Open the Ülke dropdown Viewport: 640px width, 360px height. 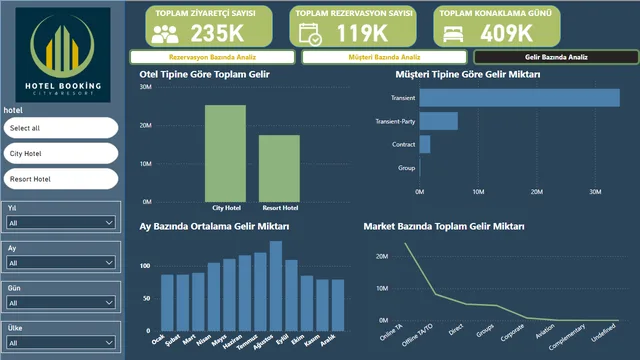(61, 343)
